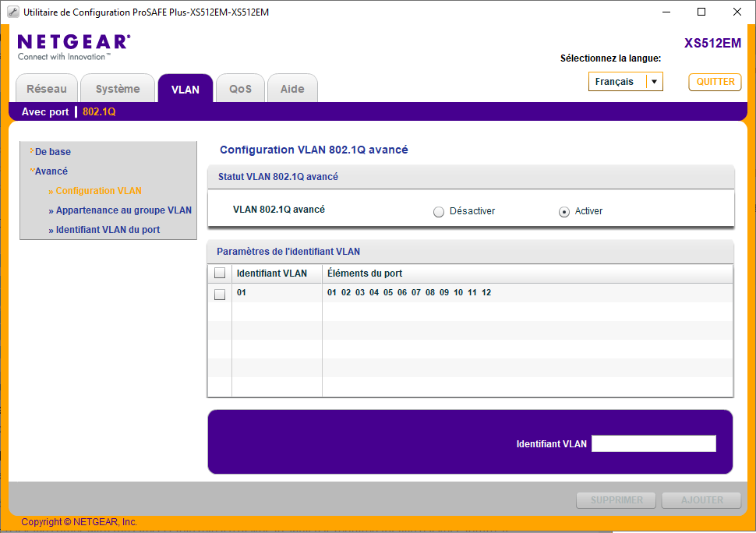Viewport: 756px width, 533px height.
Task: Select the Désactiver radio button
Action: pyautogui.click(x=439, y=211)
